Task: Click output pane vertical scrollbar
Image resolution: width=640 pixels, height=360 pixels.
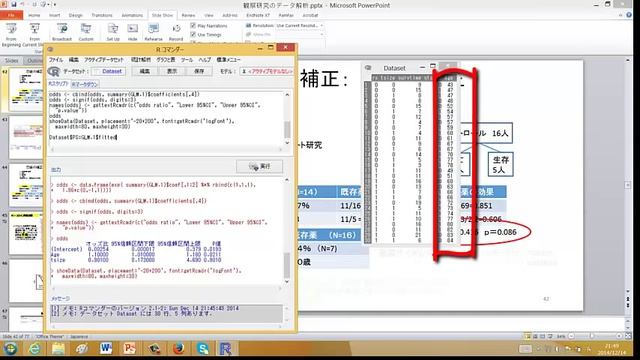Action: tap(287, 230)
